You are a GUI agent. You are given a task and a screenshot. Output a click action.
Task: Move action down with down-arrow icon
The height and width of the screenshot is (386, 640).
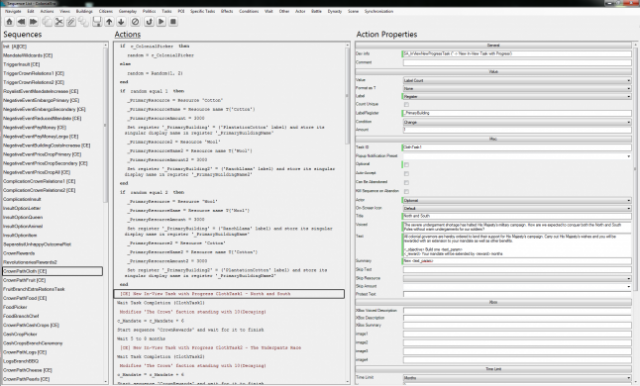[121, 22]
